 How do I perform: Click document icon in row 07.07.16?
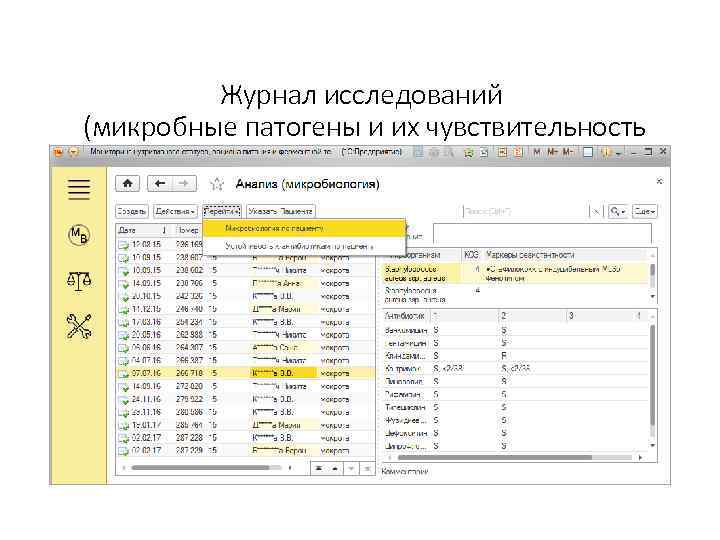click(124, 374)
